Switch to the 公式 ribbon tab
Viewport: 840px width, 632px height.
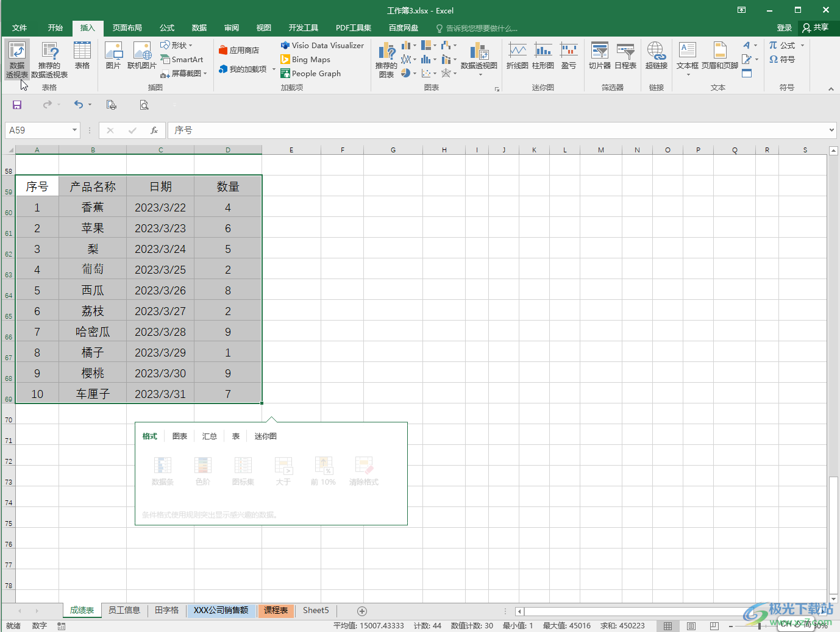[167, 28]
